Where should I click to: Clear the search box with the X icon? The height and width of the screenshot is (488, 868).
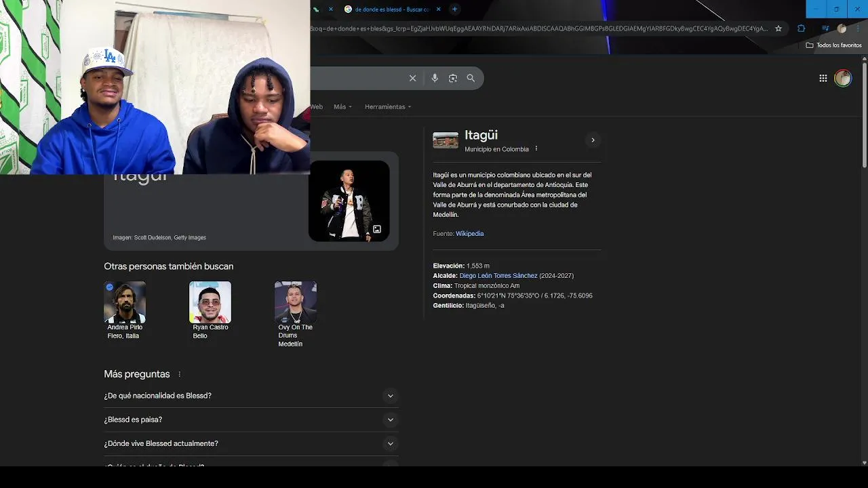coord(412,78)
